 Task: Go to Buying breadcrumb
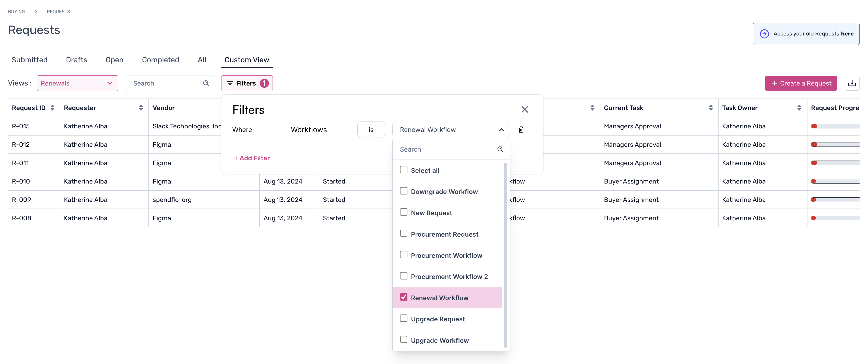17,12
